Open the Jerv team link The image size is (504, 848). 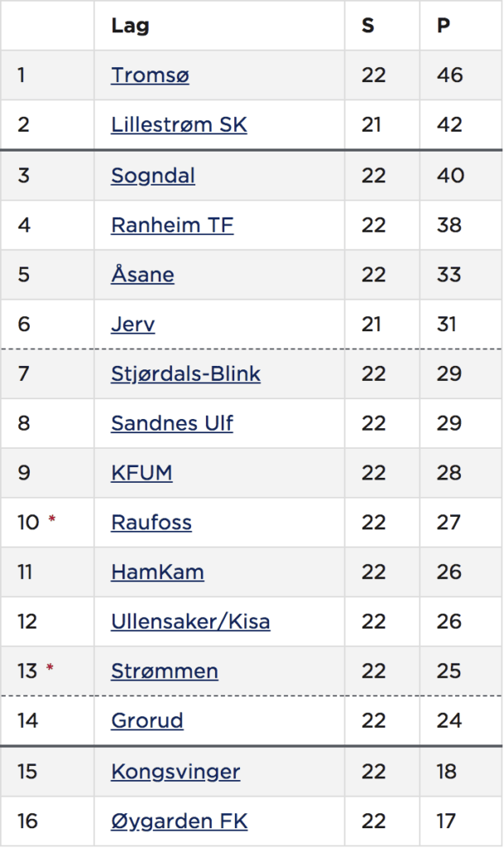point(133,325)
